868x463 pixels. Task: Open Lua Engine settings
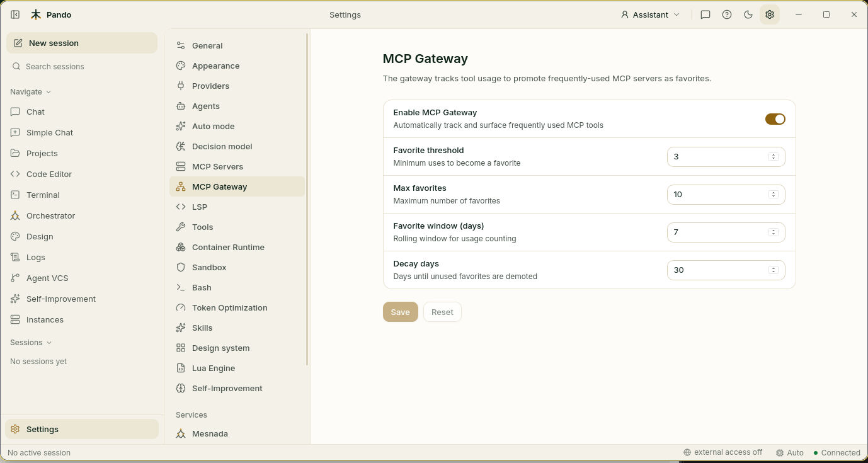pyautogui.click(x=237, y=368)
